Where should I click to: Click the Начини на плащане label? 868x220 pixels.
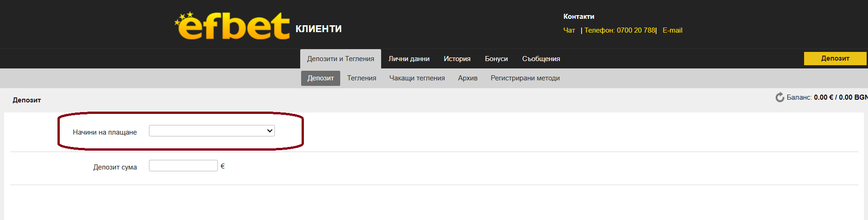tap(105, 132)
